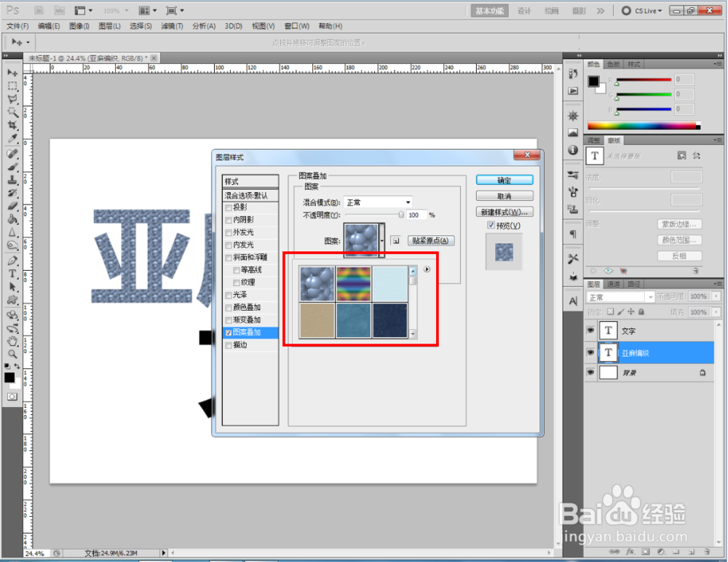
Task: Open the 滤镜 menu
Action: tap(172, 26)
